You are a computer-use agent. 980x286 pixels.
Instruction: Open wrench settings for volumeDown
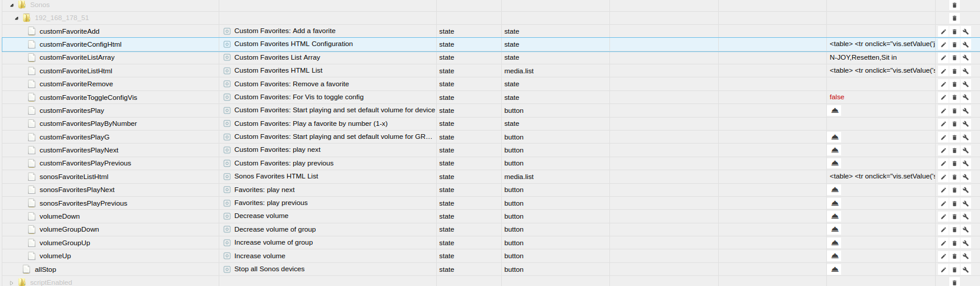click(965, 216)
